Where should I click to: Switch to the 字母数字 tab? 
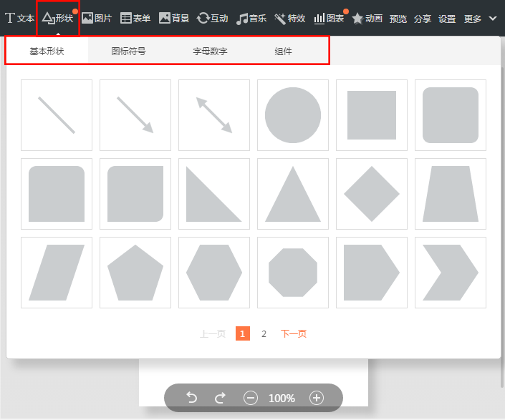pos(211,51)
